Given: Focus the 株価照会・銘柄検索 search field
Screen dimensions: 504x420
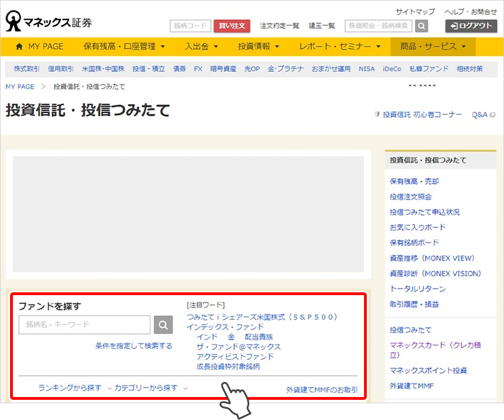Looking at the screenshot, I should point(379,26).
